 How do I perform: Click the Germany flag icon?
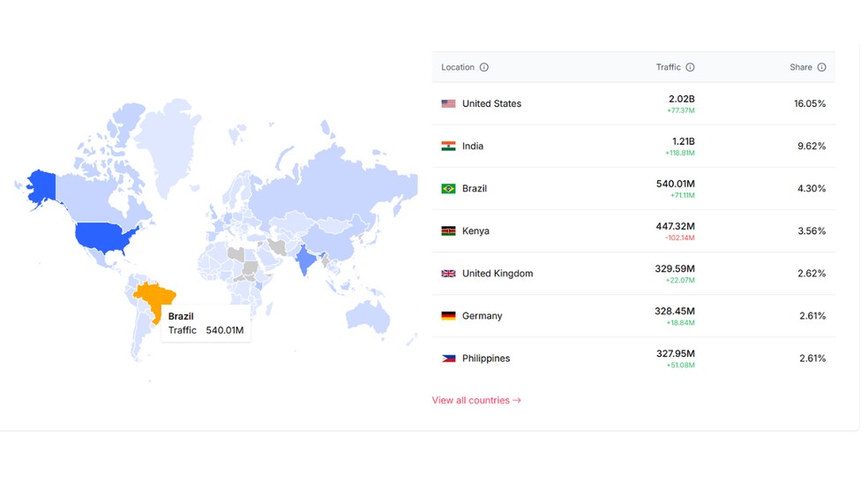(448, 316)
